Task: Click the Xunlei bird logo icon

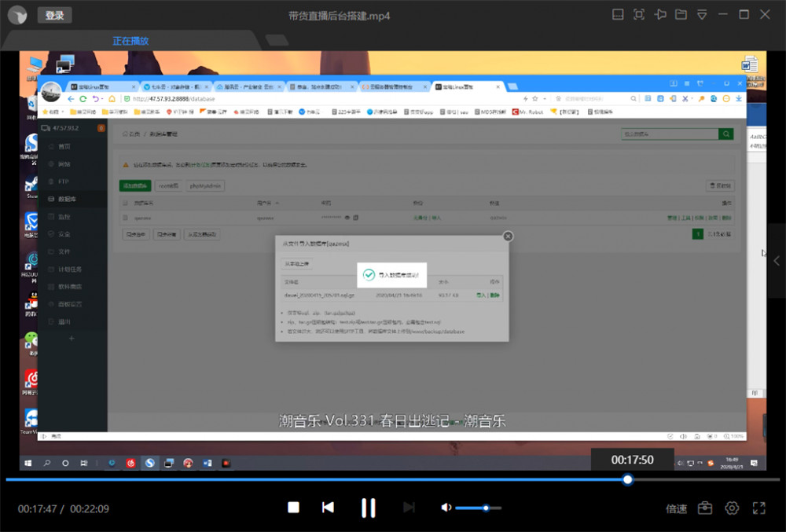Action: [x=19, y=15]
